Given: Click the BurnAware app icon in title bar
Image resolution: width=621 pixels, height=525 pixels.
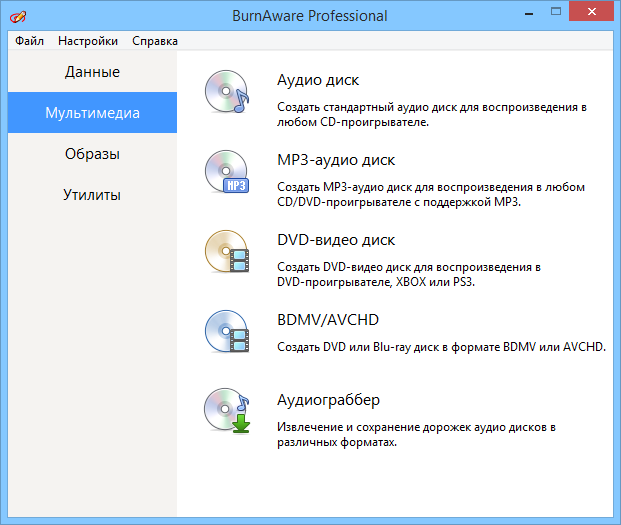Looking at the screenshot, I should 17,17.
